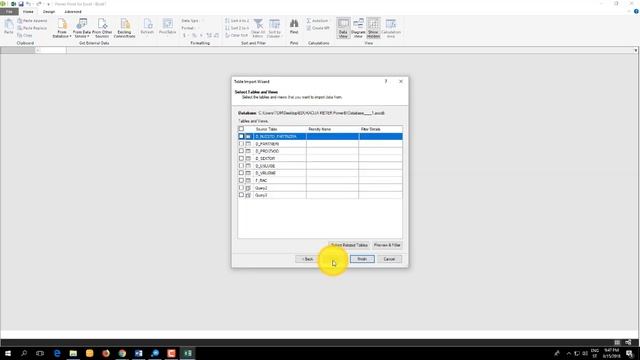The height and width of the screenshot is (360, 640).
Task: Switch to Diagram View
Action: click(x=358, y=28)
